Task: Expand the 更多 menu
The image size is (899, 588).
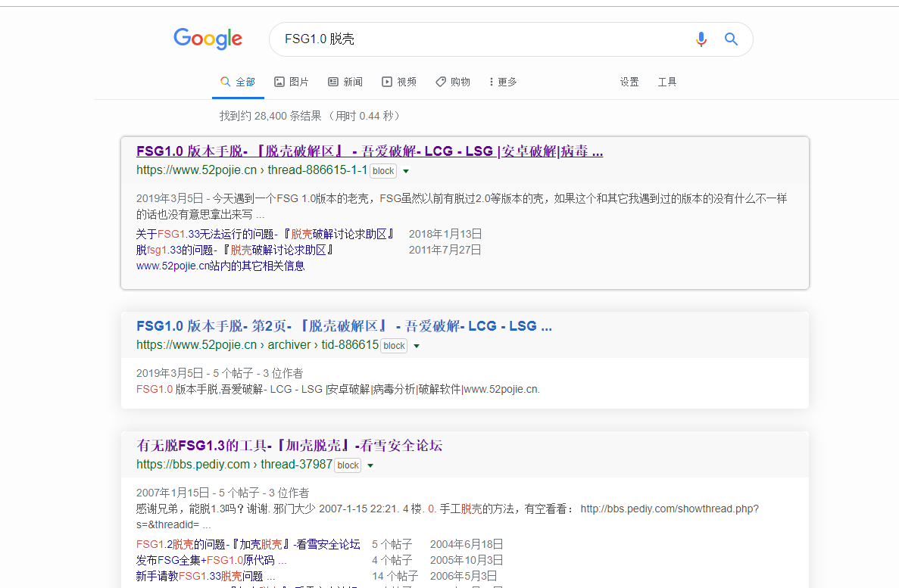Action: click(x=504, y=82)
